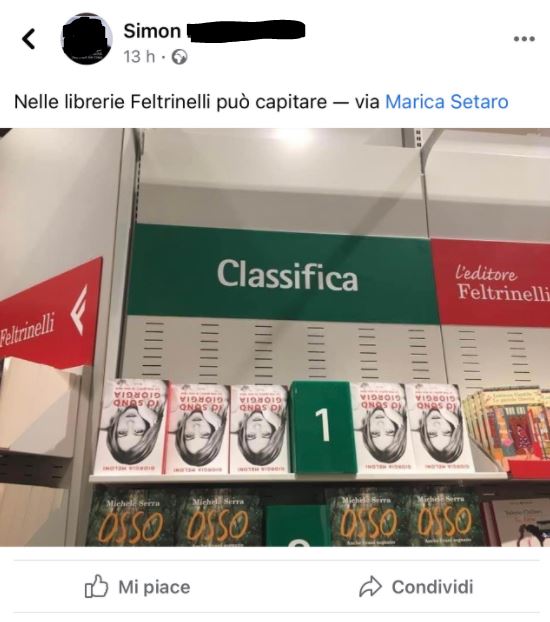Click the Condividi button text
The width and height of the screenshot is (550, 622).
[433, 587]
